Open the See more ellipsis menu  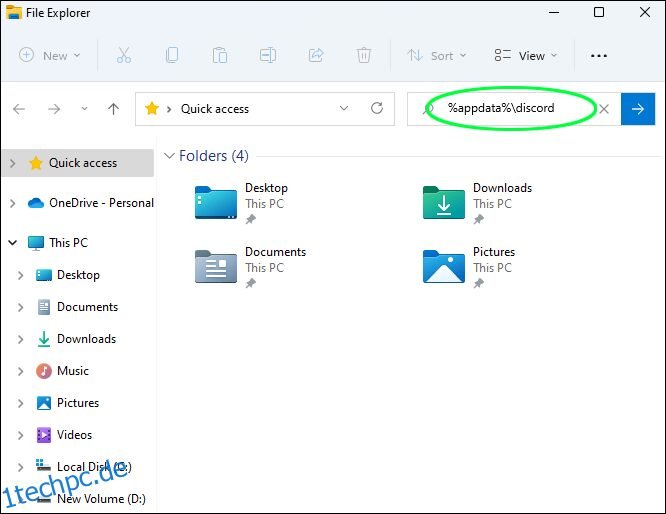click(598, 56)
